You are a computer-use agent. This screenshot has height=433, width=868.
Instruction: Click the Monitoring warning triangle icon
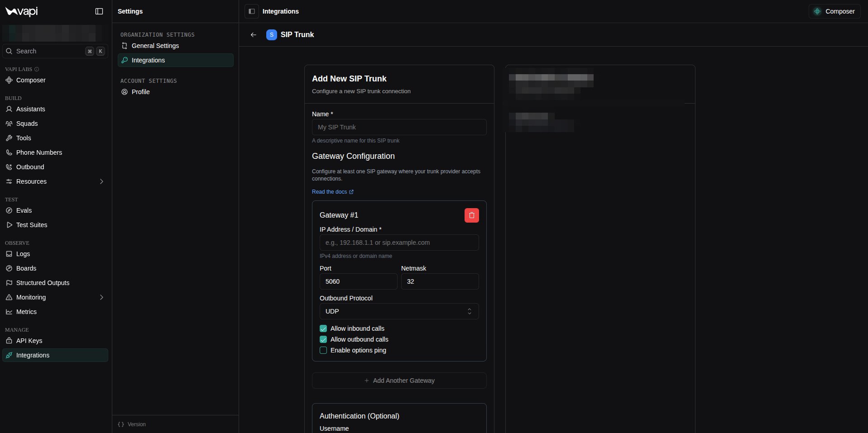[9, 297]
